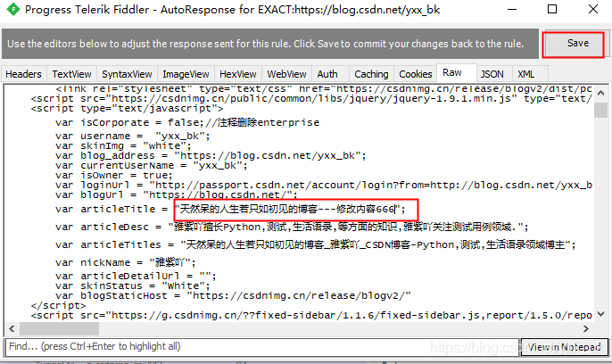
Task: Click the 'var skinImg = "white"' line
Action: (x=123, y=146)
